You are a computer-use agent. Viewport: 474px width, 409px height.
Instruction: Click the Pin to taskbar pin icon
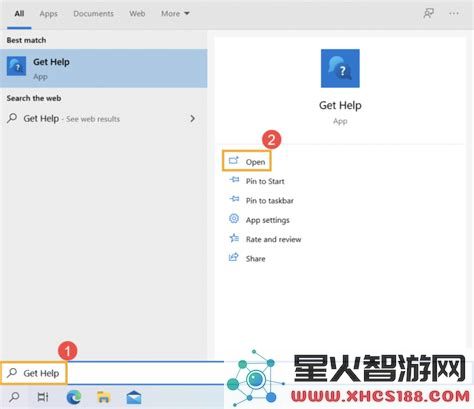click(234, 199)
